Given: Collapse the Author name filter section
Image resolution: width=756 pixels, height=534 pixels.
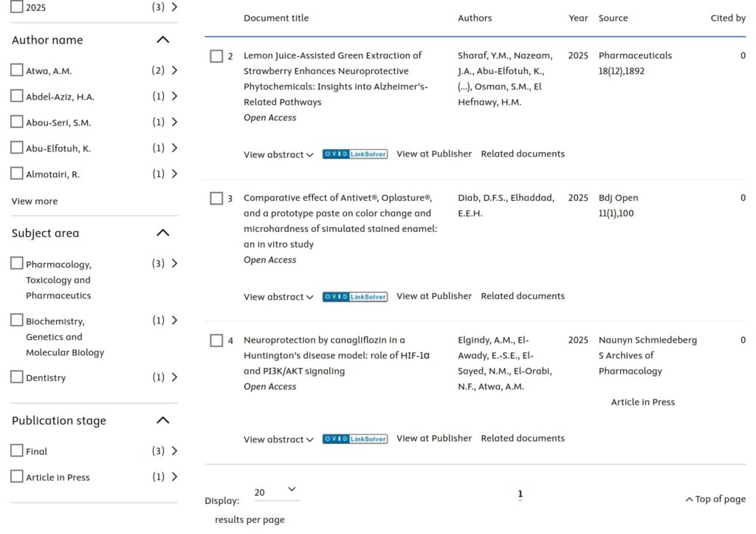Looking at the screenshot, I should point(163,40).
